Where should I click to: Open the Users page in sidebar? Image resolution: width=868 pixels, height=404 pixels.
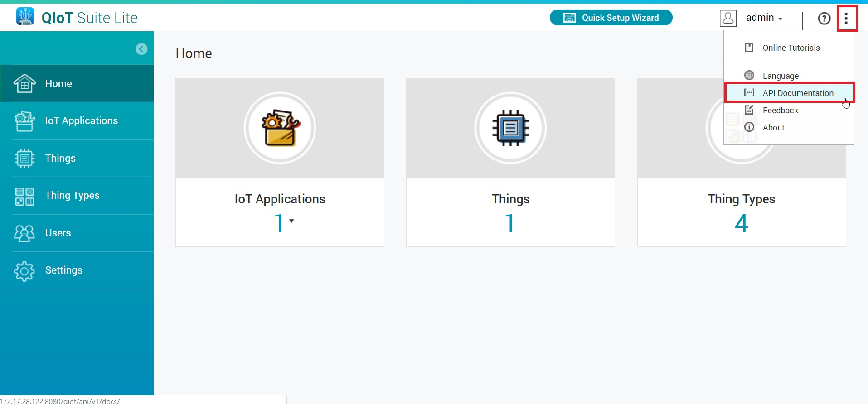coord(58,233)
